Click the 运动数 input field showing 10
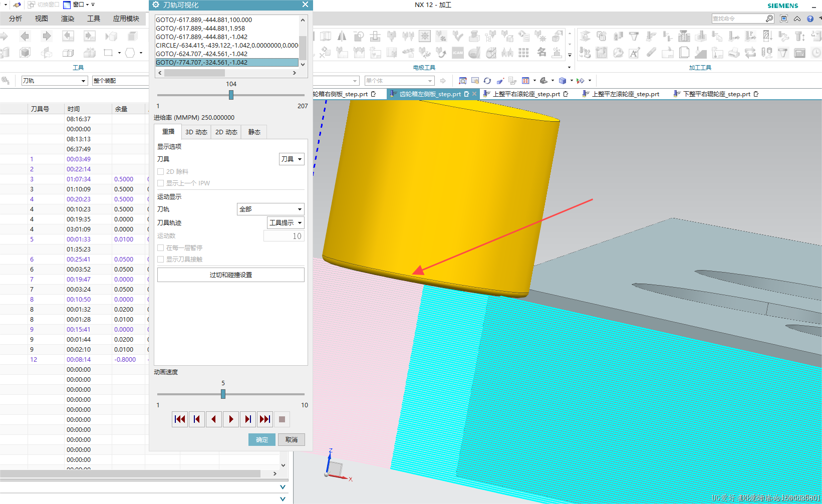 [x=284, y=236]
